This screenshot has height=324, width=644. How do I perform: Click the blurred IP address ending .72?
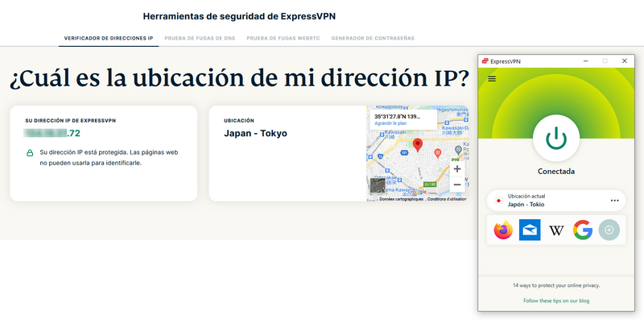[52, 133]
